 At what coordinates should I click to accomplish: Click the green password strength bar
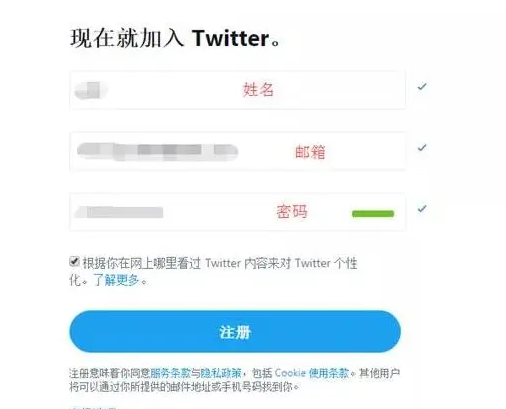373,214
